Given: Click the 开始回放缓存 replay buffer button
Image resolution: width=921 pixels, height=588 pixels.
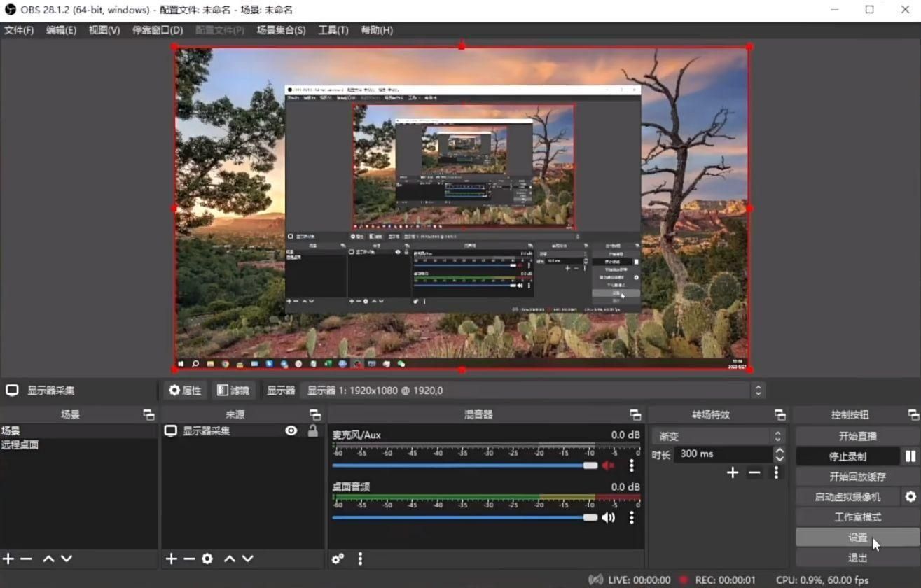Looking at the screenshot, I should (857, 477).
